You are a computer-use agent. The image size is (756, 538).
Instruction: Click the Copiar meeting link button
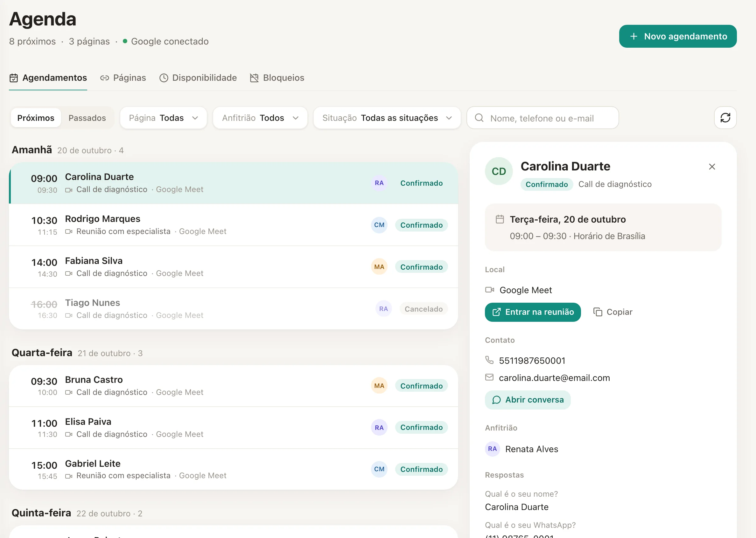[613, 312]
